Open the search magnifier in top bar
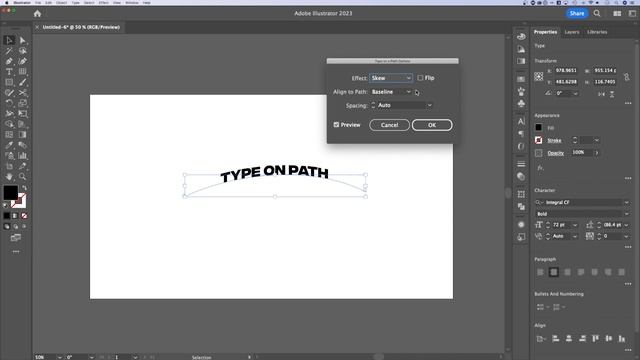 coord(597,13)
